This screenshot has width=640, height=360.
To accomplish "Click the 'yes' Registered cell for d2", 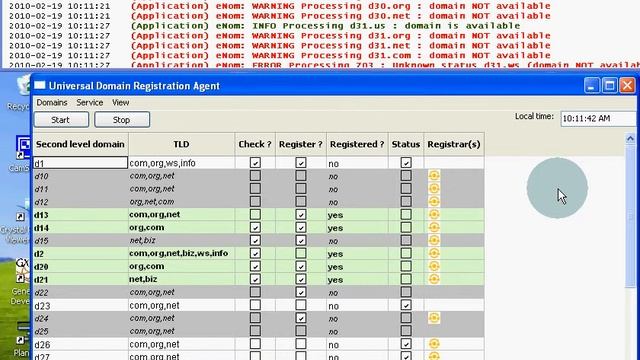I will (x=357, y=253).
